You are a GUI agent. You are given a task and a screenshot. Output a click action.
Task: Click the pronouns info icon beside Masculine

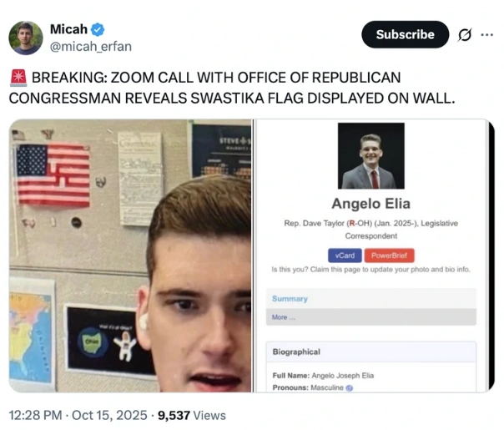coord(350,388)
